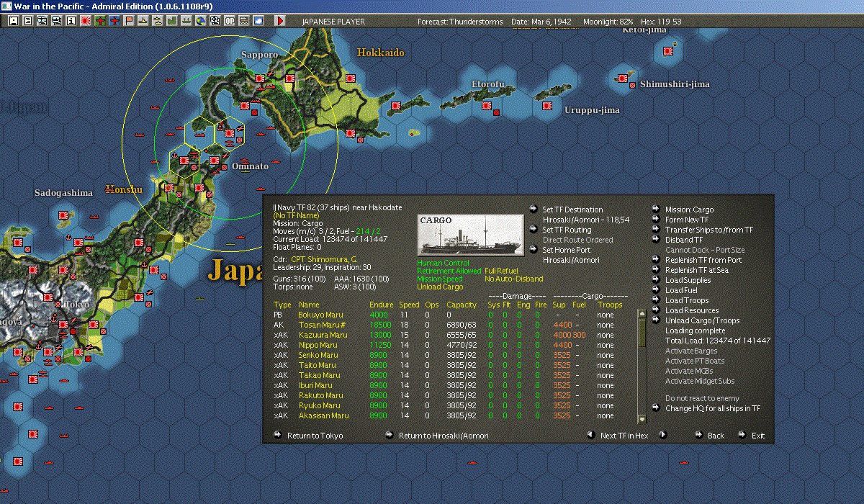Click left arrow before Next TF in Hex
The image size is (864, 504).
(590, 435)
